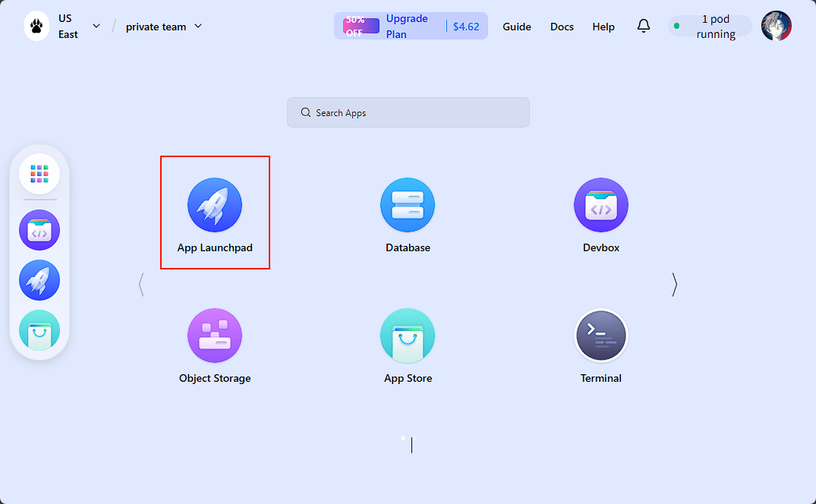Open App Launchpad from the left dock

click(x=39, y=280)
